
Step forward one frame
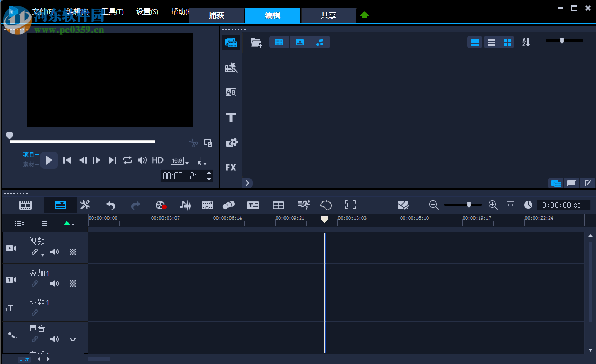tap(97, 160)
